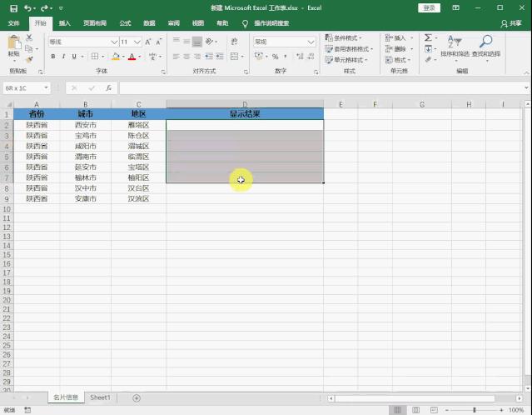Image resolution: width=532 pixels, height=415 pixels.
Task: Click the text Orientation icon
Action: [x=210, y=42]
